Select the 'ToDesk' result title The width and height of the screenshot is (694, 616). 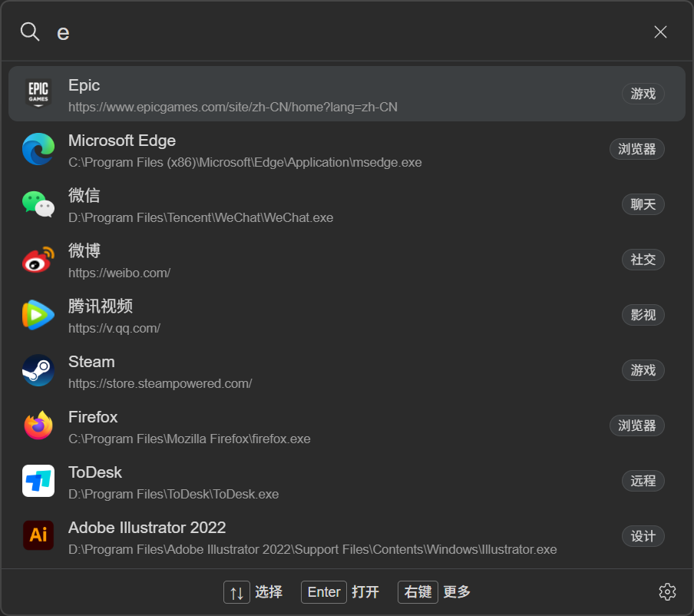tap(95, 472)
